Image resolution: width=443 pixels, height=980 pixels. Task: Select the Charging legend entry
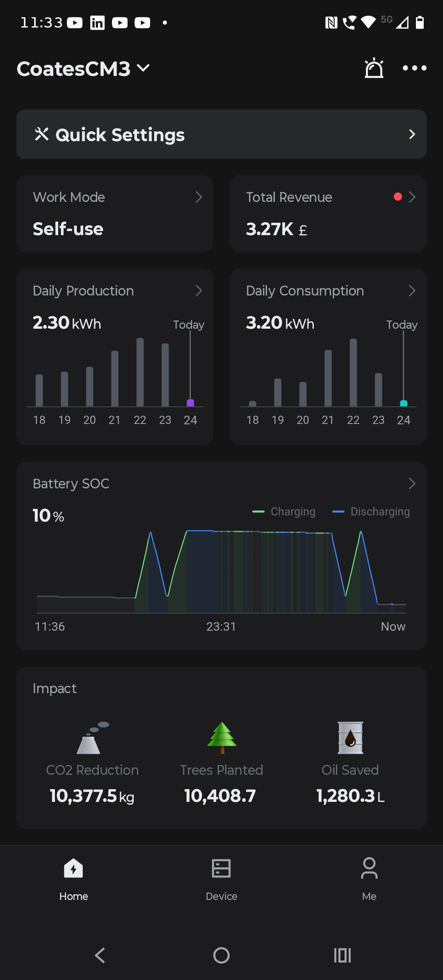click(x=284, y=512)
